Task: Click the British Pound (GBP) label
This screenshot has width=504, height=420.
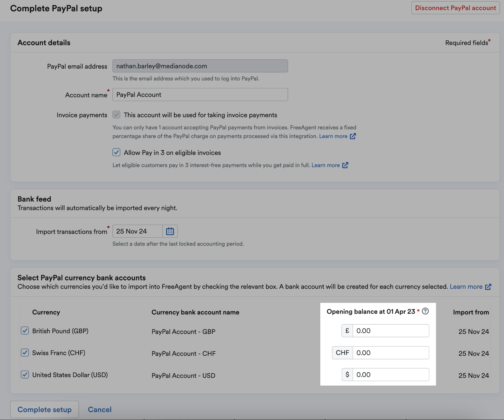Action: [x=60, y=331]
